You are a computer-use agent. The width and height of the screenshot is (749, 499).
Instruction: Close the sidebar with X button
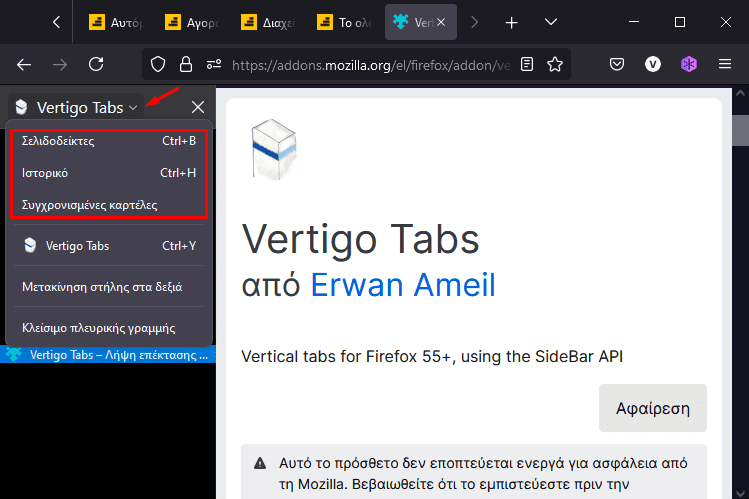pyautogui.click(x=198, y=107)
